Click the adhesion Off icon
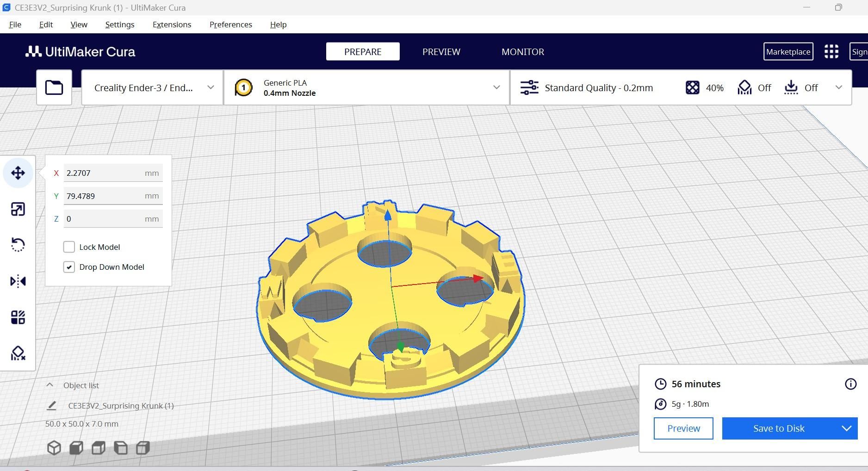 (x=791, y=87)
